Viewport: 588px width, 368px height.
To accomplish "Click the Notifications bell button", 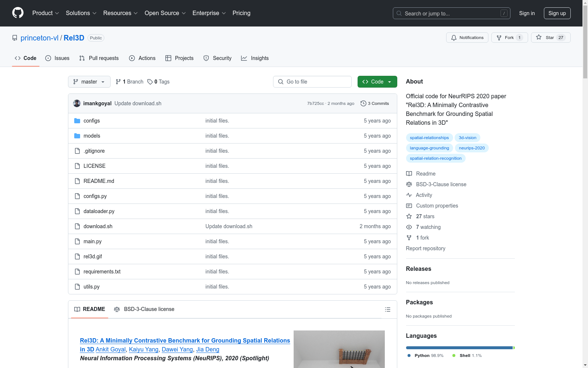I will click(x=467, y=38).
